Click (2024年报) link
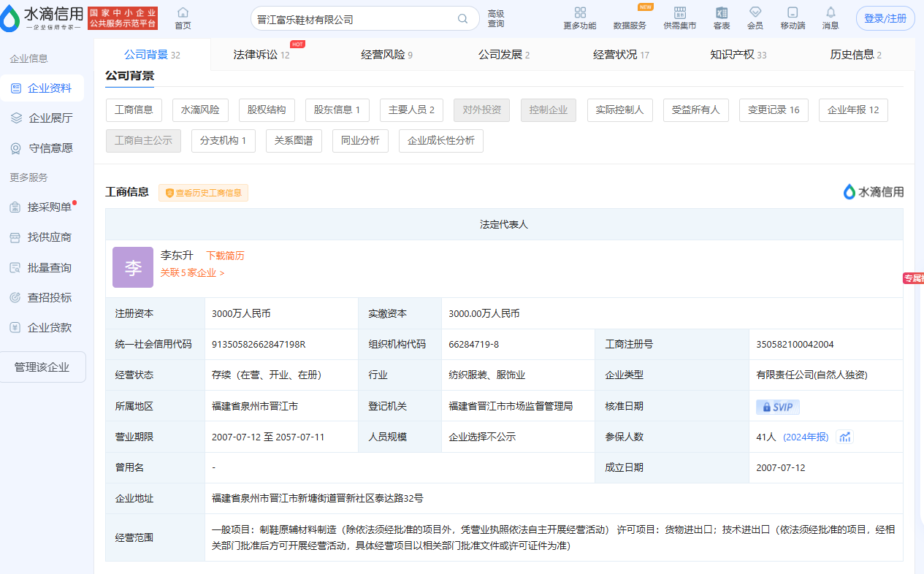 tap(806, 437)
